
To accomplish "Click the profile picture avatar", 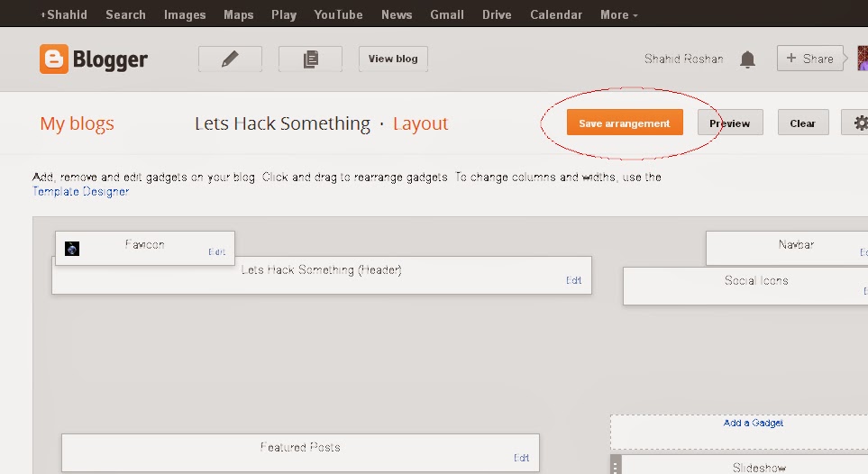I will point(863,59).
